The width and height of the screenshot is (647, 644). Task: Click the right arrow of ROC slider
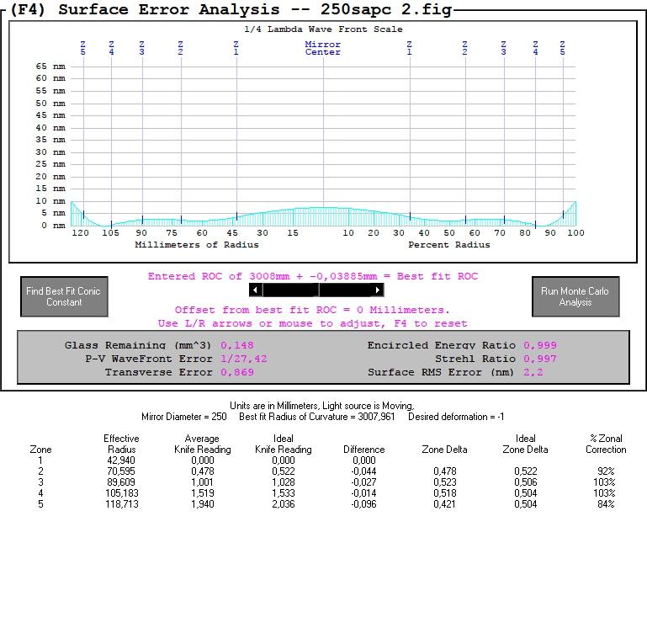pos(377,290)
